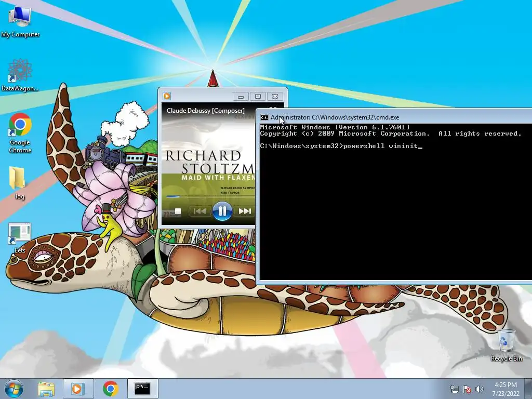
Task: Click 'Claude Debussy [Composer]' text in player
Action: click(206, 111)
